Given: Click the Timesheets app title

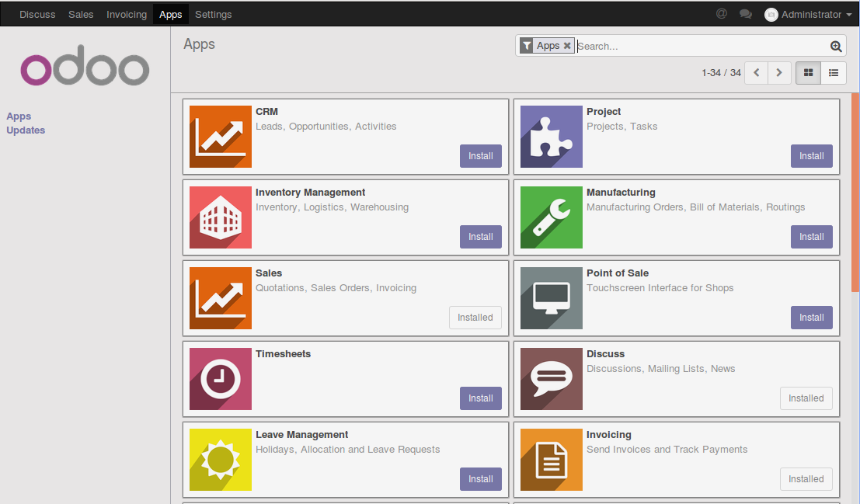Looking at the screenshot, I should (283, 354).
